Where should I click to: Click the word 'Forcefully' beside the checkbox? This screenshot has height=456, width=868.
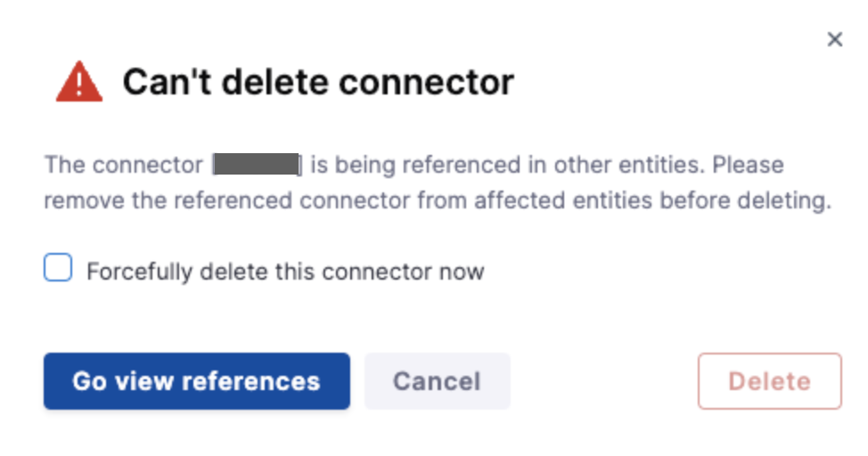[x=129, y=272]
